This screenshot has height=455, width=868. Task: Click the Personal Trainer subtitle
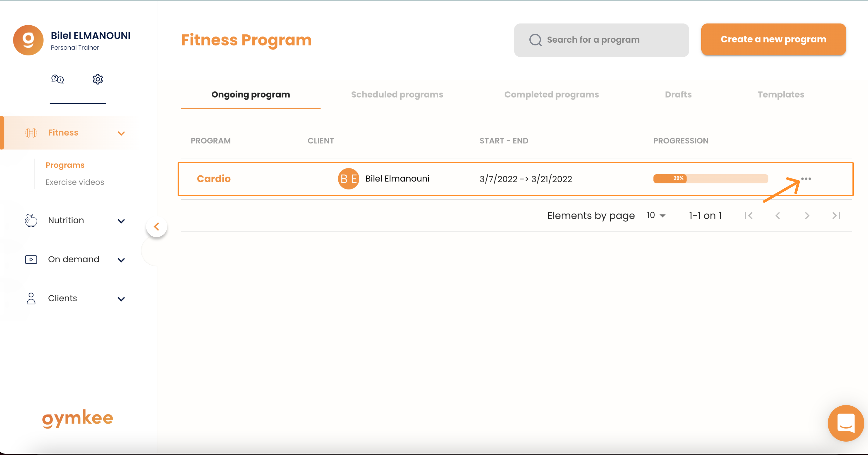tap(75, 48)
